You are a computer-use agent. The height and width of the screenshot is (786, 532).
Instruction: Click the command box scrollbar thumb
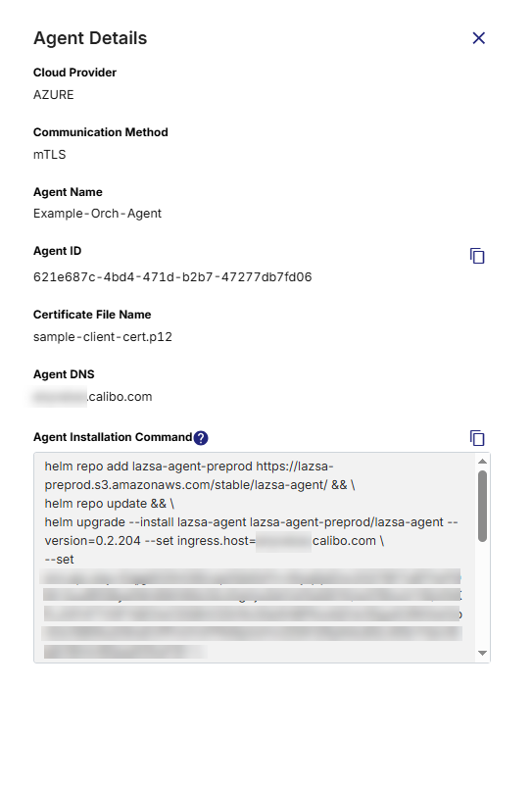(x=482, y=507)
